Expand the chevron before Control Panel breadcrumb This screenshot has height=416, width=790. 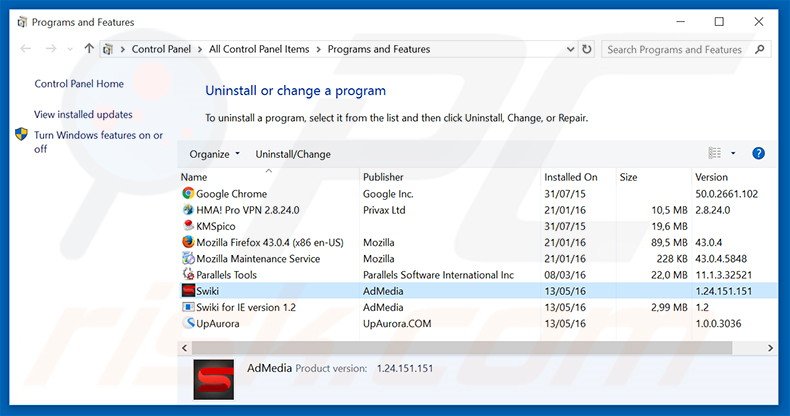pyautogui.click(x=122, y=49)
